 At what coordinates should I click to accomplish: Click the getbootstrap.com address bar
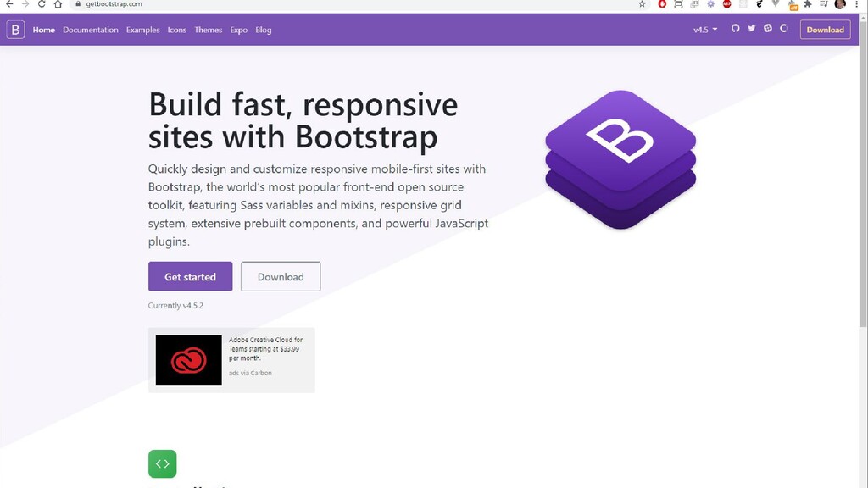tap(354, 4)
